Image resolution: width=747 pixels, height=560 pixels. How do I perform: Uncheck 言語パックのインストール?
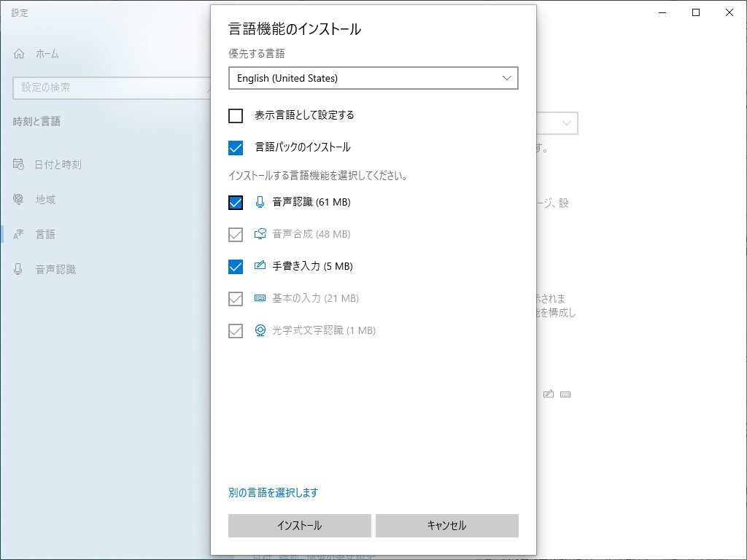coord(236,147)
